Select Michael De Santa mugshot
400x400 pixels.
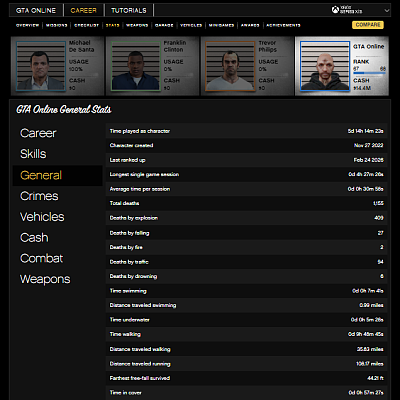(41, 66)
